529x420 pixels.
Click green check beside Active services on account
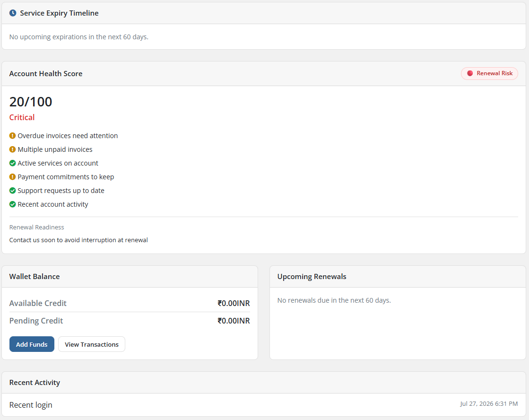point(12,163)
